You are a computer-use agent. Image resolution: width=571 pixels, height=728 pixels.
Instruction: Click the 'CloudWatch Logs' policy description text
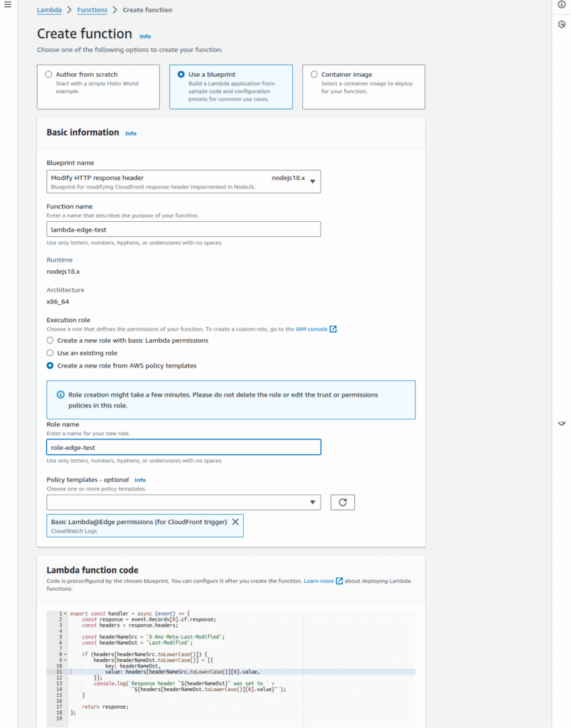pos(74,531)
